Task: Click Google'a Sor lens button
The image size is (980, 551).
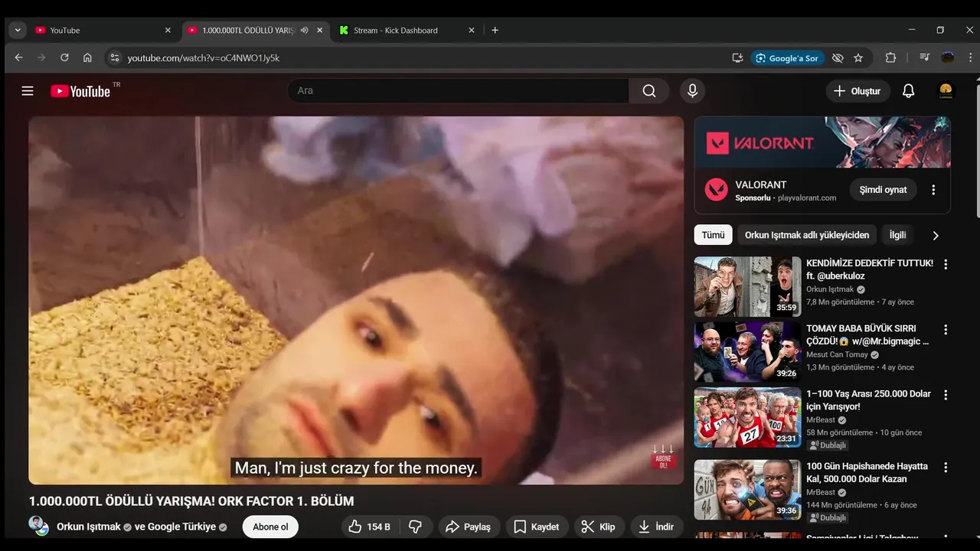Action: point(787,57)
